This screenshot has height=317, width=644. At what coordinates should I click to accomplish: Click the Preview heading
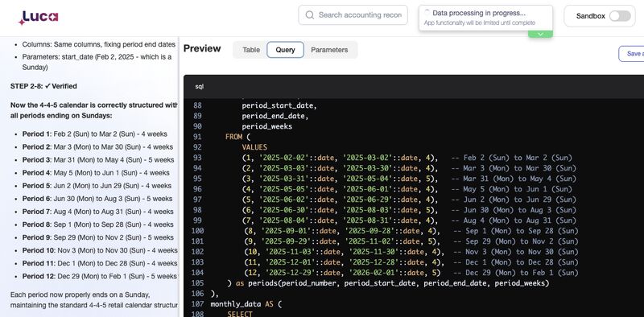[202, 48]
